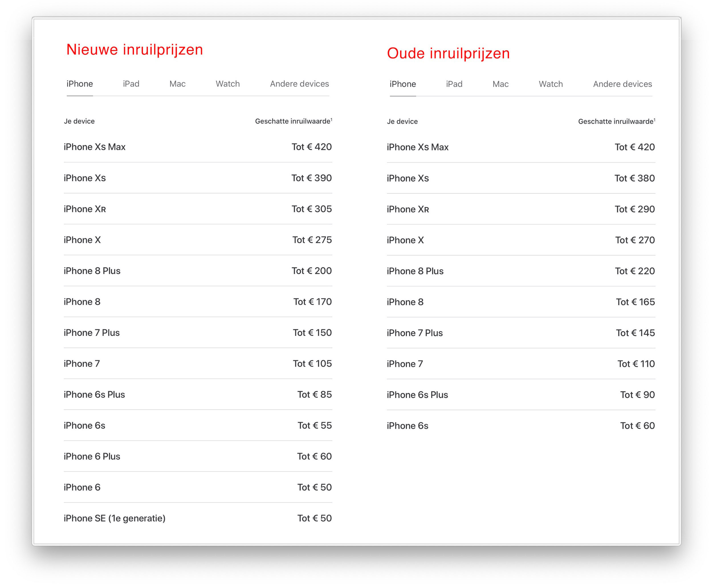Click the Tot € 105 value
713x588 pixels.
(x=312, y=364)
